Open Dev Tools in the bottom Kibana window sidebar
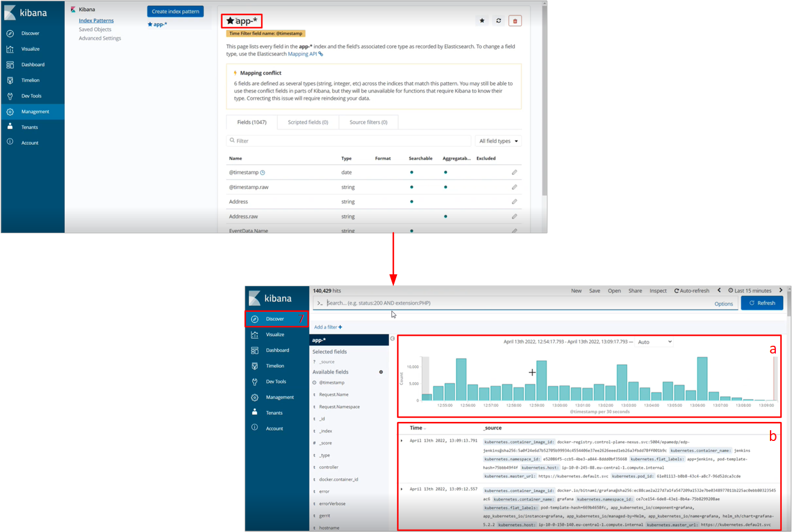This screenshot has width=792, height=532. pos(277,381)
